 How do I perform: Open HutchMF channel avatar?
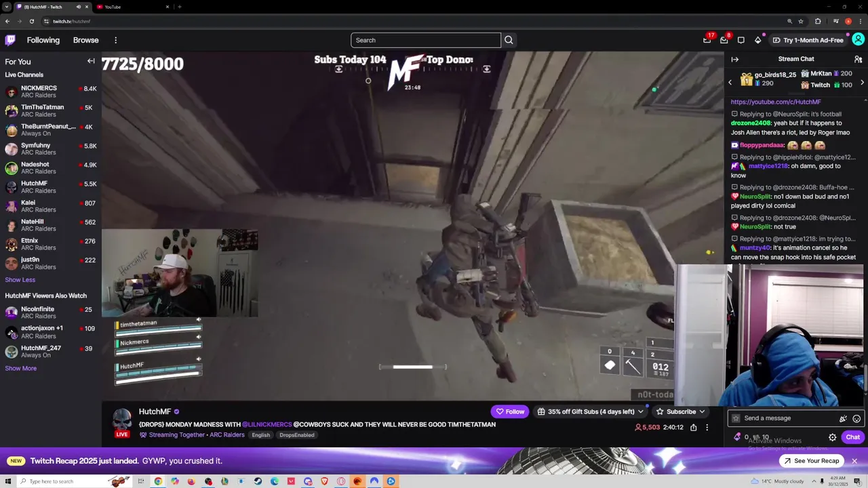pos(122,419)
